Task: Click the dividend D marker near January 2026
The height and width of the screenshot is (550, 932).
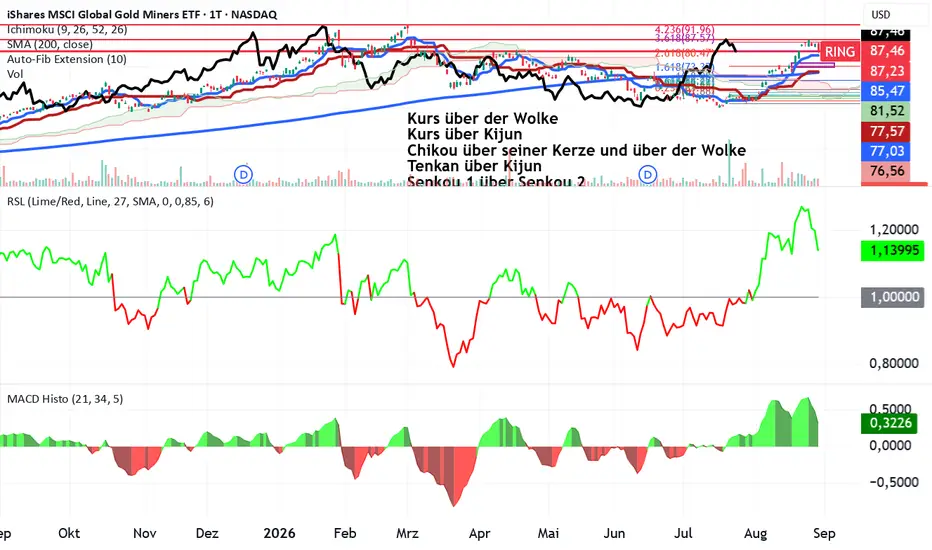Action: pos(243,175)
